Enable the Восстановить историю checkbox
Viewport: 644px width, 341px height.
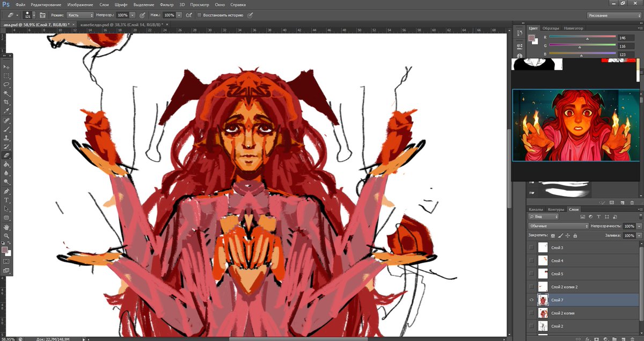[200, 15]
